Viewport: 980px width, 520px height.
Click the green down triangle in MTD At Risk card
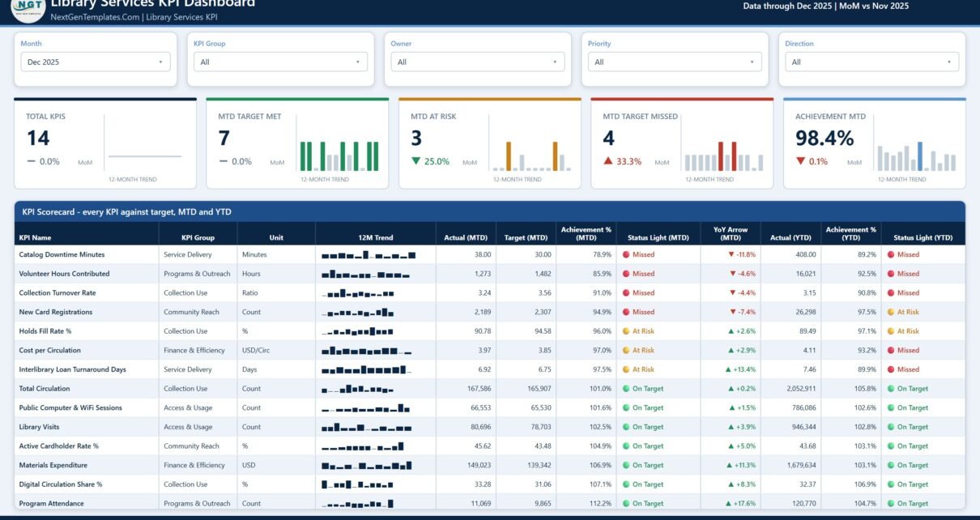(x=416, y=161)
